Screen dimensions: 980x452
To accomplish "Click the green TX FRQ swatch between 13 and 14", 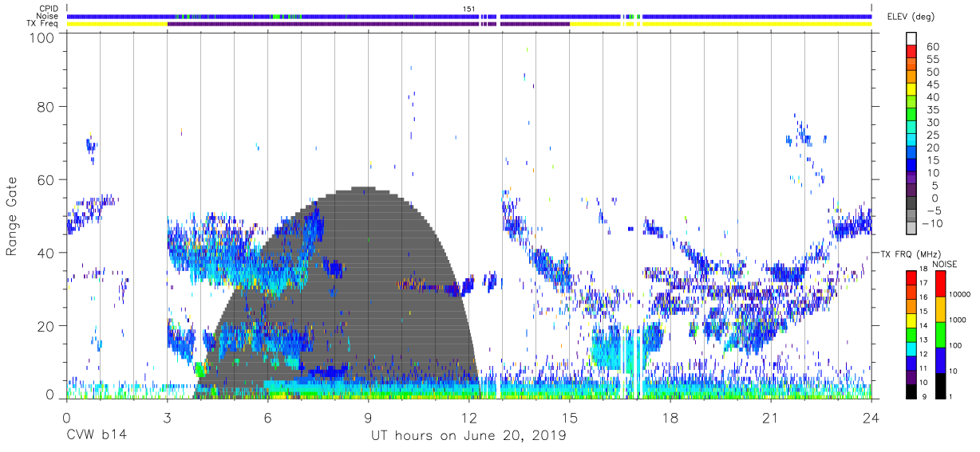I will [x=911, y=334].
